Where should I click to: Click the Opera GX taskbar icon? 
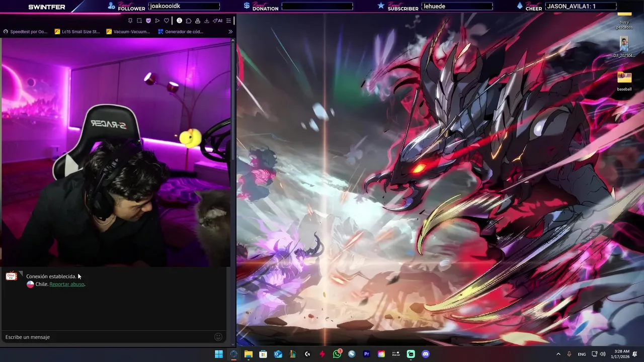(233, 354)
